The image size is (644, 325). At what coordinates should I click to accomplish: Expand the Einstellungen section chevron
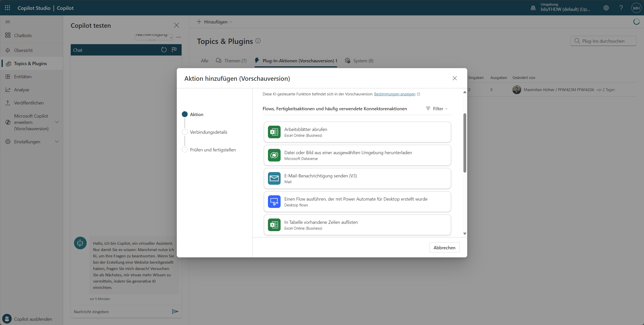tap(57, 142)
